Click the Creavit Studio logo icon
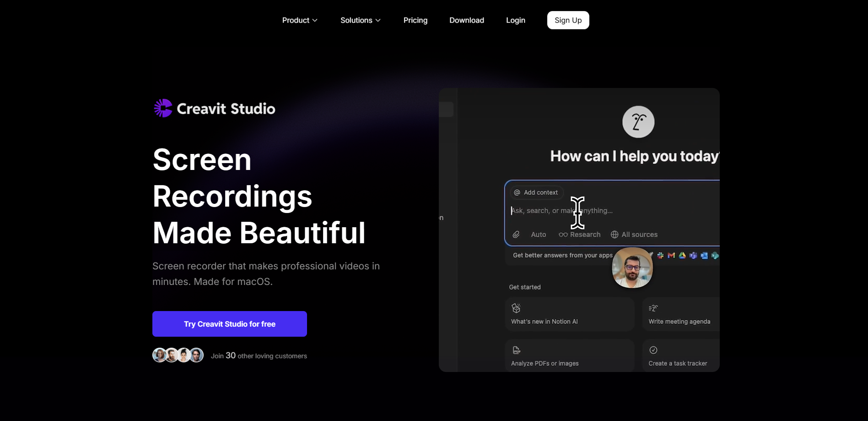The height and width of the screenshot is (421, 868). pos(163,108)
